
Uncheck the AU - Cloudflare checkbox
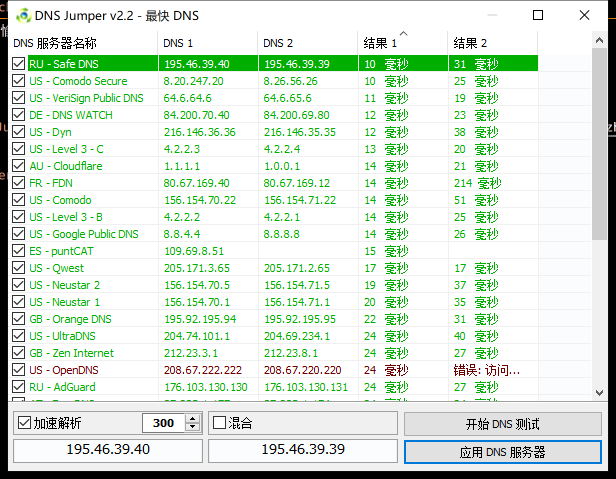[x=18, y=166]
